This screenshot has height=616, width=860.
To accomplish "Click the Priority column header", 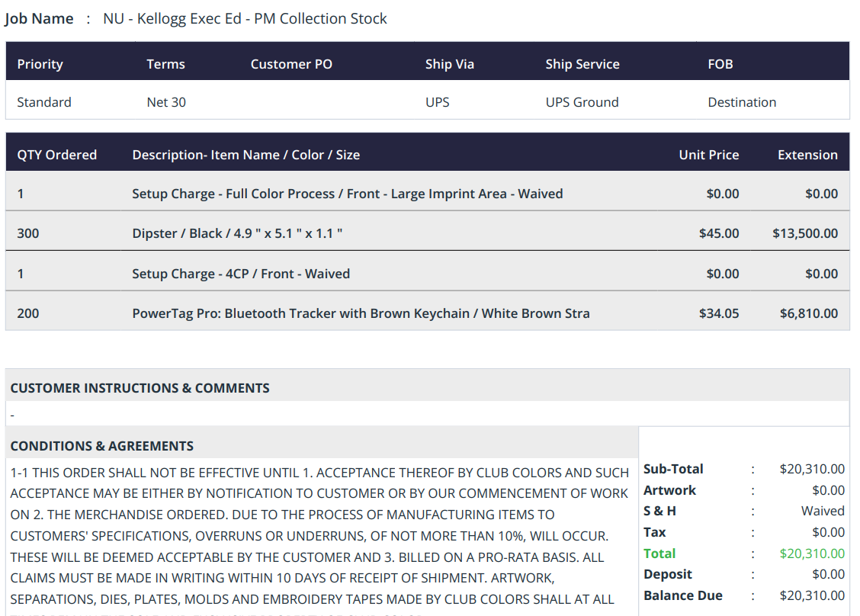I will 40,64.
